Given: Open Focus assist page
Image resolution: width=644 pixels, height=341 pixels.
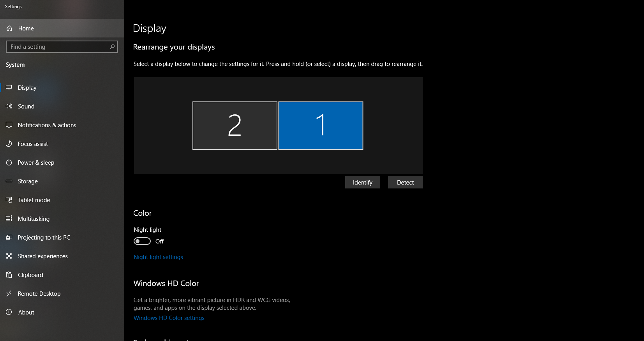Looking at the screenshot, I should pyautogui.click(x=62, y=144).
